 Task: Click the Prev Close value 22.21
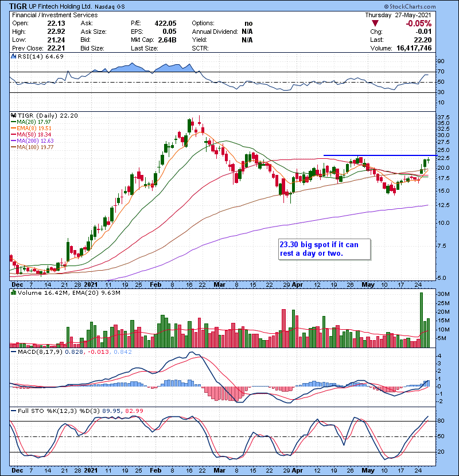[56, 48]
